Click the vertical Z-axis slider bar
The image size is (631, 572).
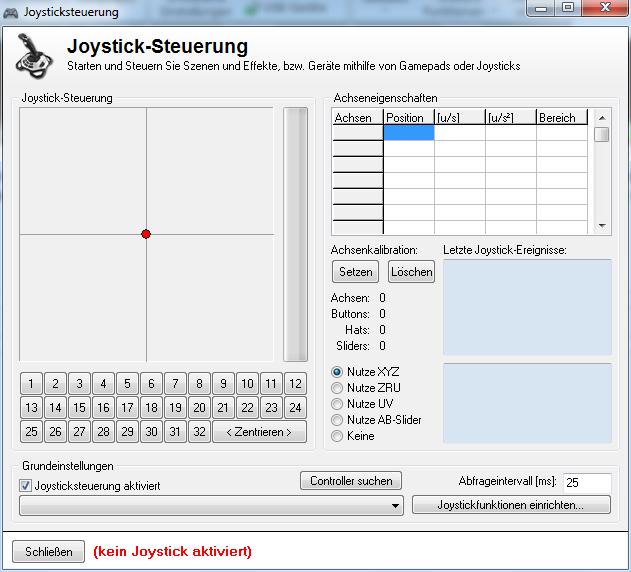click(295, 234)
